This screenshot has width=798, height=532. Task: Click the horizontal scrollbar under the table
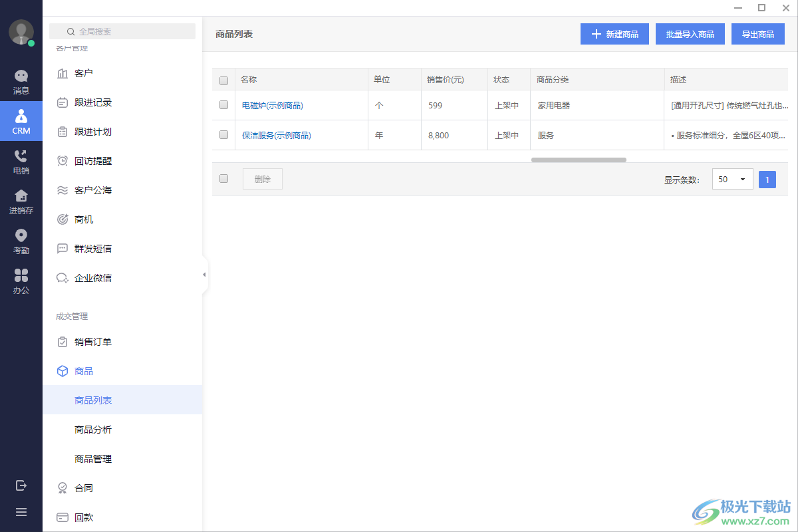pos(579,160)
